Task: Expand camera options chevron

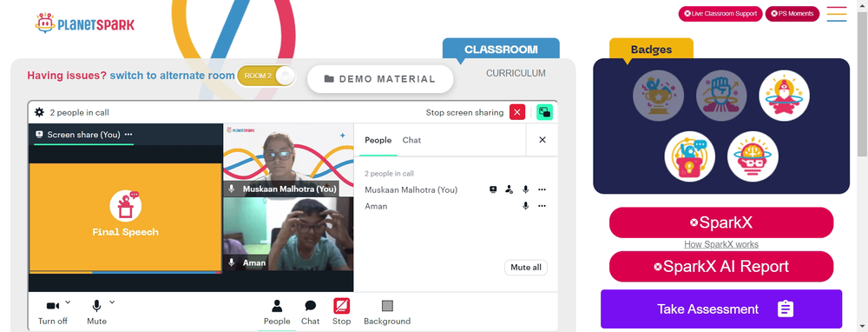Action: click(x=68, y=302)
